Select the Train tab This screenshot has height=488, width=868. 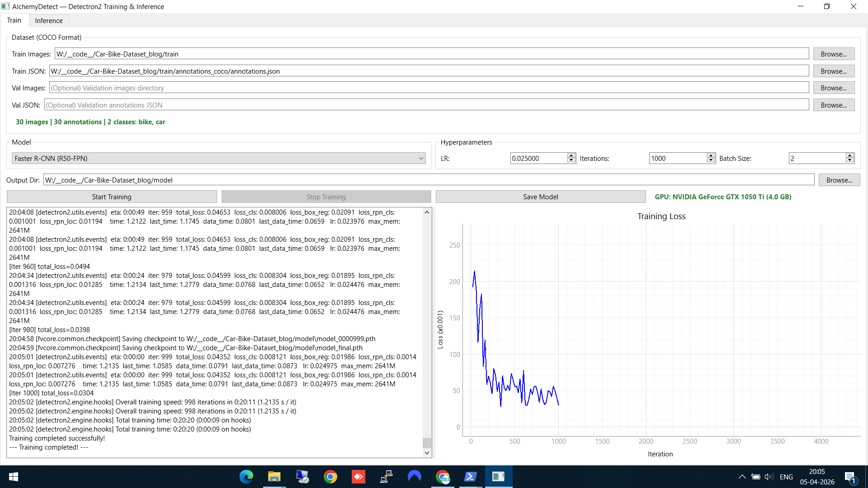click(x=14, y=20)
